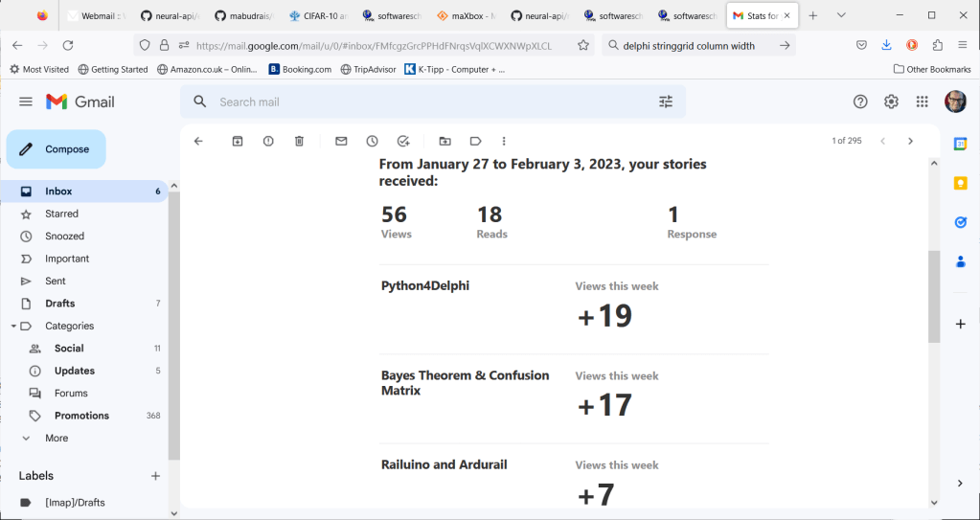Open the three-dot More actions menu
This screenshot has height=520, width=980.
[x=504, y=141]
